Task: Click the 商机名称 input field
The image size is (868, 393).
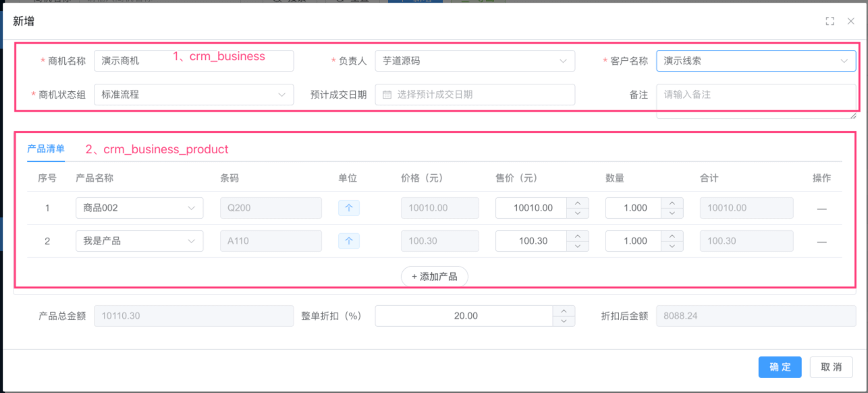Action: click(x=169, y=61)
